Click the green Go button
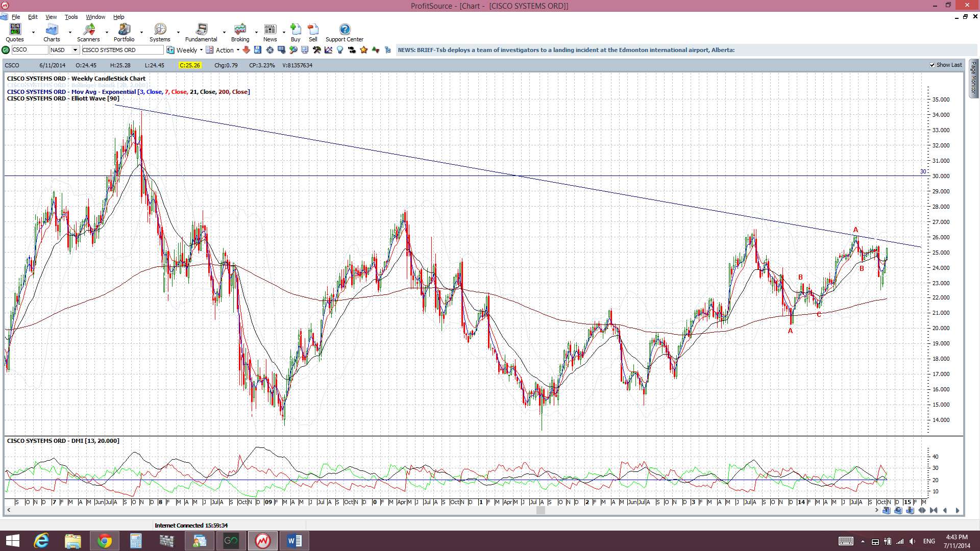 pyautogui.click(x=6, y=50)
